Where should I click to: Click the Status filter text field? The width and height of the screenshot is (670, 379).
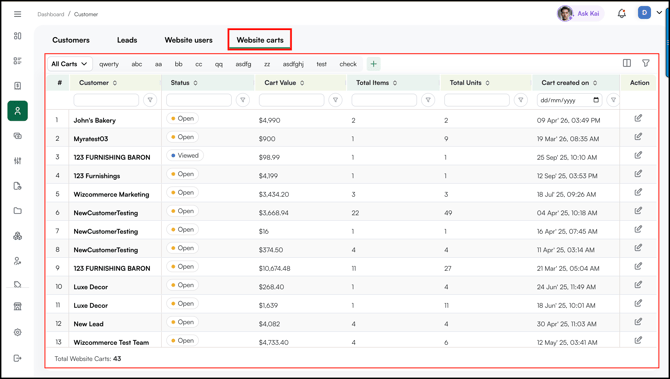(199, 100)
